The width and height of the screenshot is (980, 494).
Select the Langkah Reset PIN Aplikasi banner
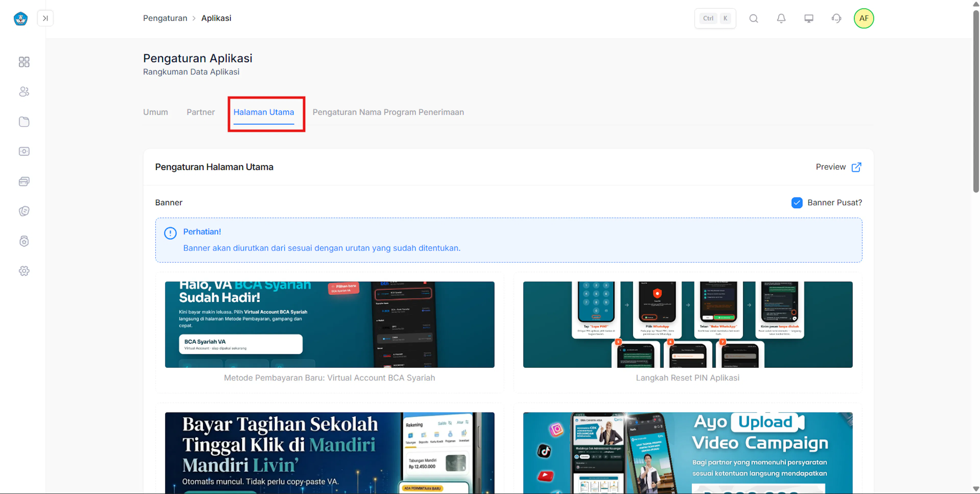coord(688,324)
